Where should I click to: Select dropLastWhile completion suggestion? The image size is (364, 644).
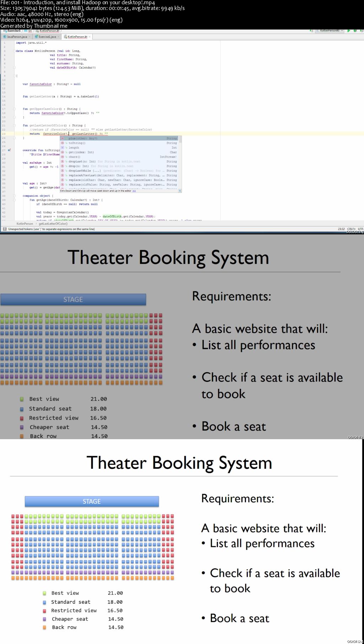tap(119, 171)
